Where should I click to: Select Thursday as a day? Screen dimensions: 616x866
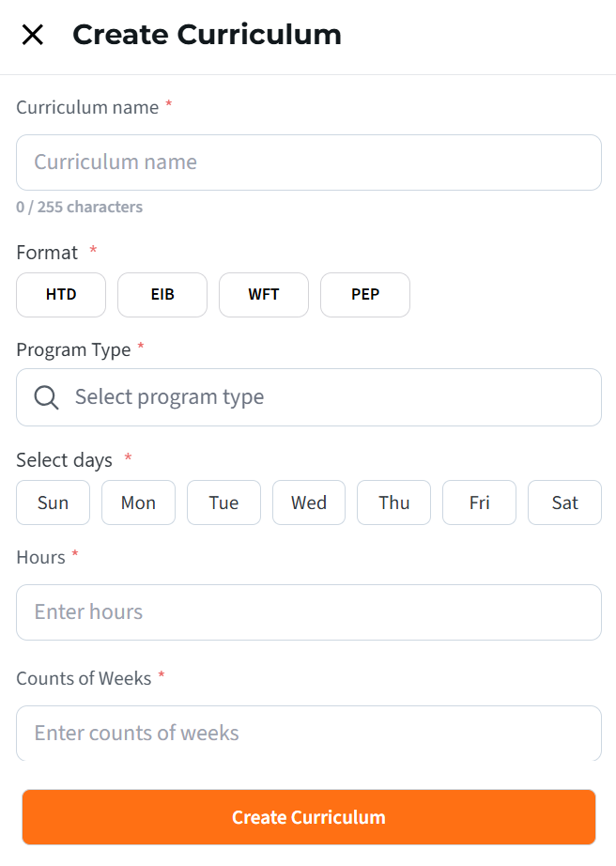394,503
